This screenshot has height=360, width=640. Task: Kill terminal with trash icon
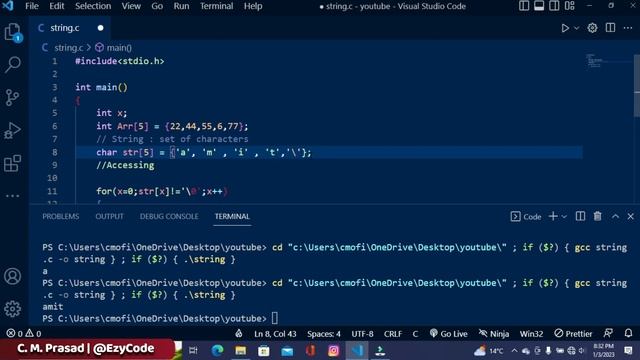(x=598, y=216)
